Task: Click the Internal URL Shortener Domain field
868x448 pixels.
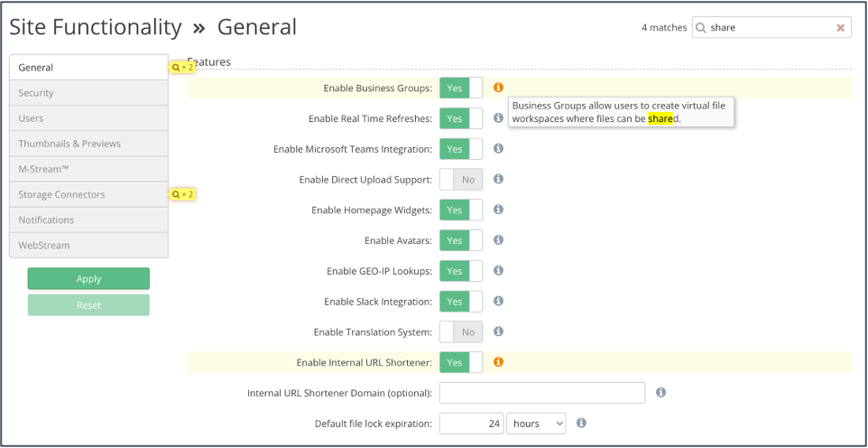Action: coord(541,393)
